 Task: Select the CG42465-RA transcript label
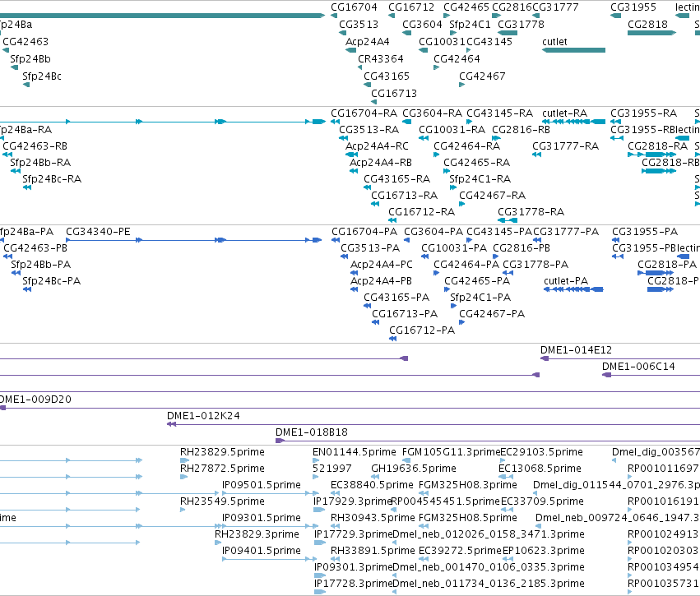(476, 163)
